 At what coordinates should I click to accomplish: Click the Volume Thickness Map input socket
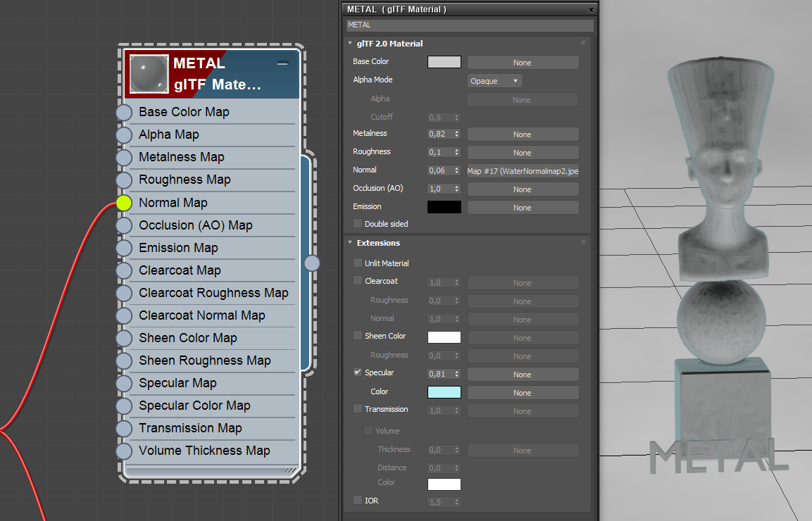pos(124,451)
